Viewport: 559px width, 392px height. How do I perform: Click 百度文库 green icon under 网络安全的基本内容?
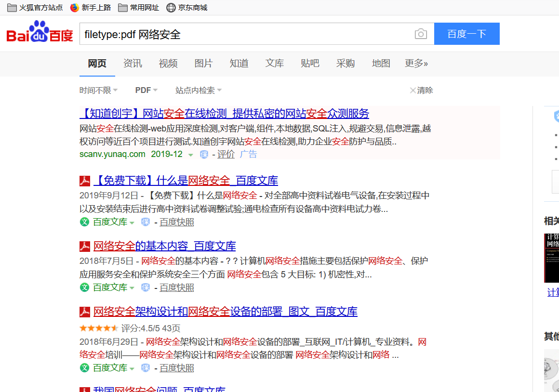coord(84,287)
